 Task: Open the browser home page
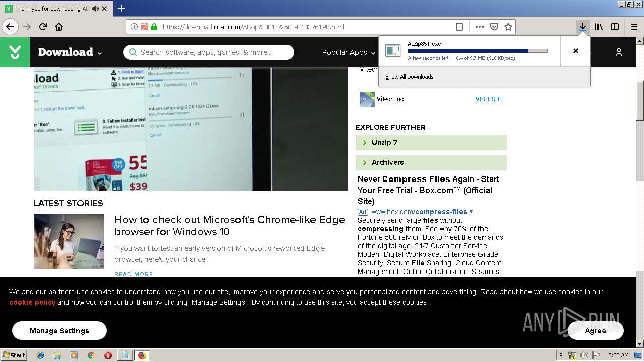(x=59, y=27)
